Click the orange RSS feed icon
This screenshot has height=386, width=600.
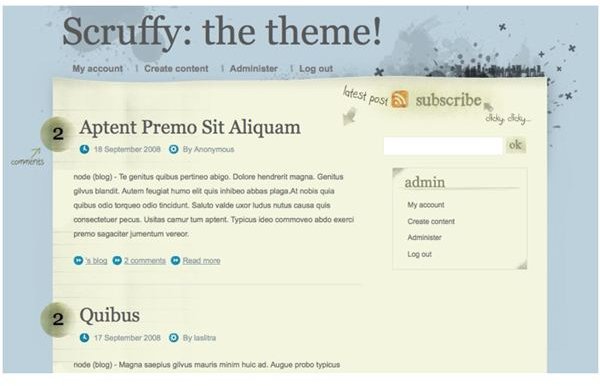[400, 99]
